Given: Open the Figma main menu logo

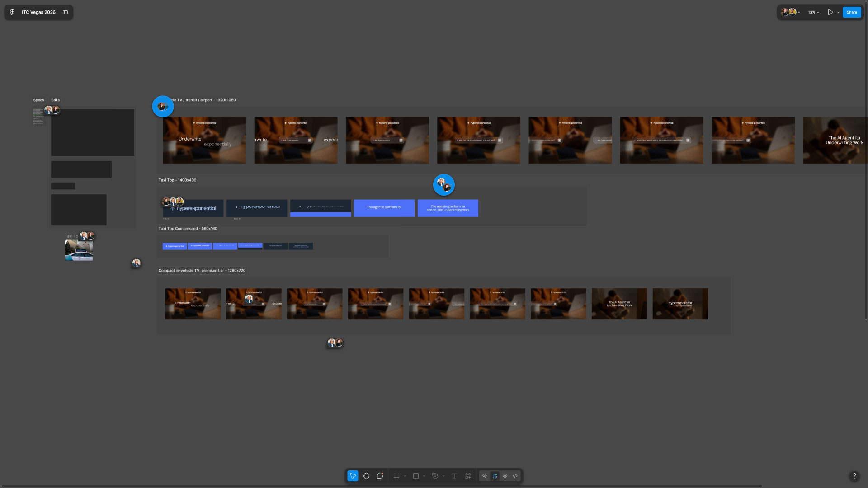Looking at the screenshot, I should coord(12,12).
